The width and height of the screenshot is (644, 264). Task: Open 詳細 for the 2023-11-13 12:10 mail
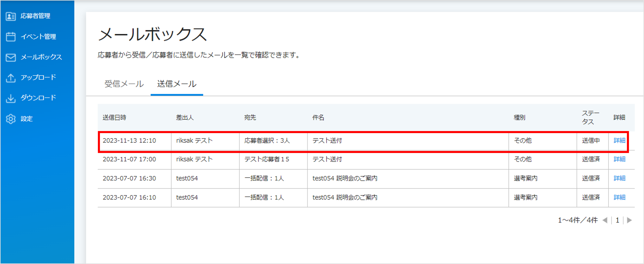click(619, 140)
